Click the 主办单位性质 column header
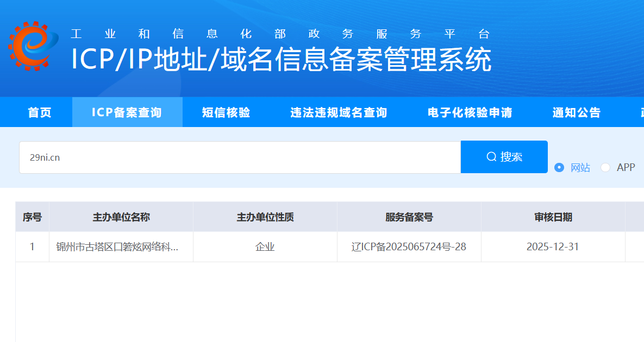Viewport: 644px width, 342px height. click(265, 217)
